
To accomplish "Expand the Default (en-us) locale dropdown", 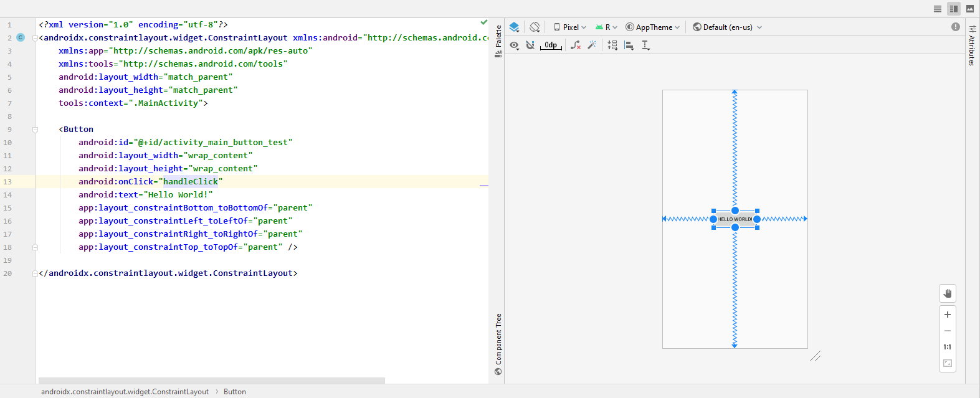I will point(727,27).
